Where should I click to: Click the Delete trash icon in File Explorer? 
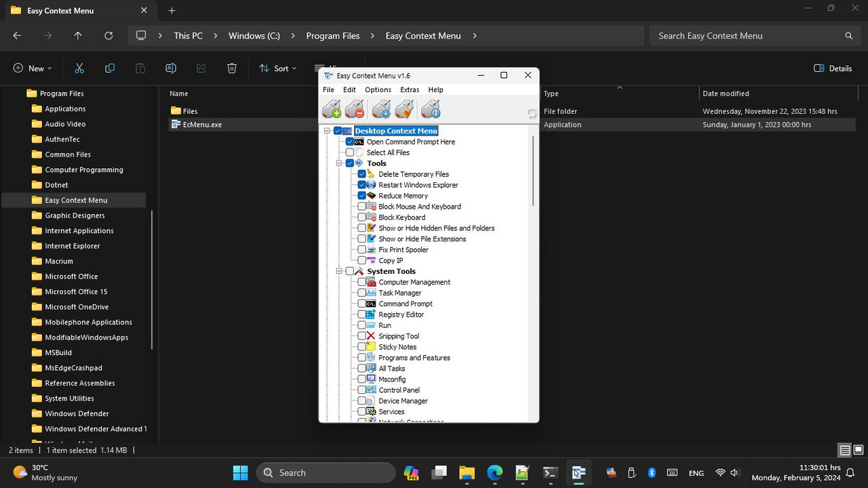[232, 68]
